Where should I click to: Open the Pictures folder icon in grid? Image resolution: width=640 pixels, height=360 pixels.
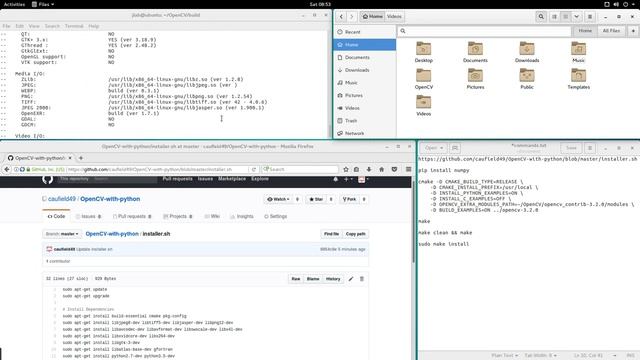coord(475,79)
